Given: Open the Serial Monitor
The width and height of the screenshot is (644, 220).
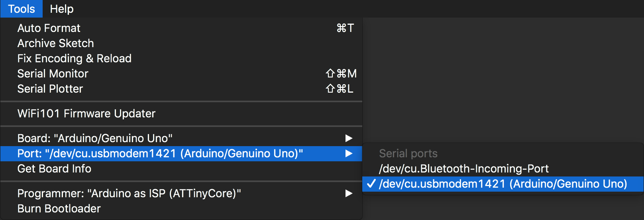Looking at the screenshot, I should [53, 73].
